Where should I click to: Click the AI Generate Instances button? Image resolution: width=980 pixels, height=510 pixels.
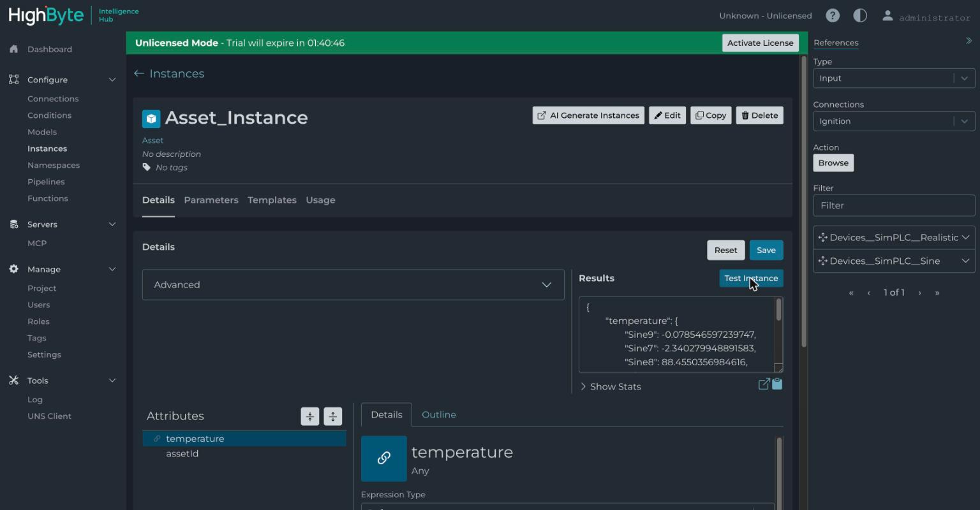[x=588, y=115]
